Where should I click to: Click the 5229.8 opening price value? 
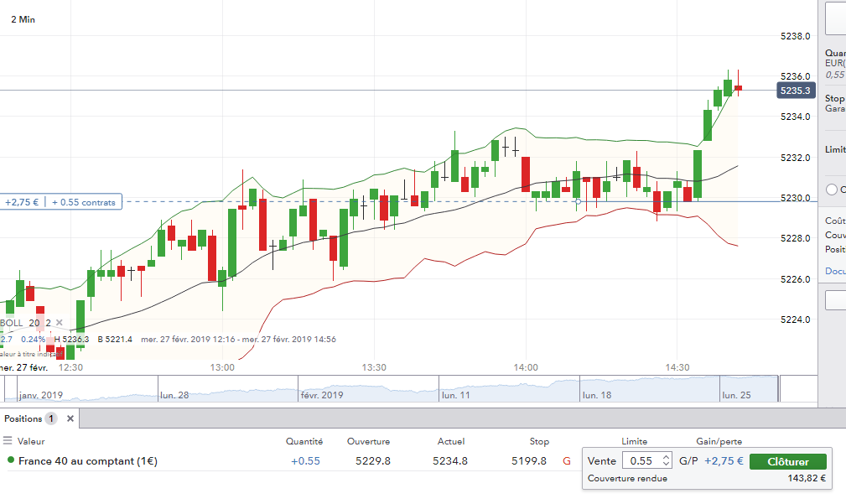(x=373, y=461)
